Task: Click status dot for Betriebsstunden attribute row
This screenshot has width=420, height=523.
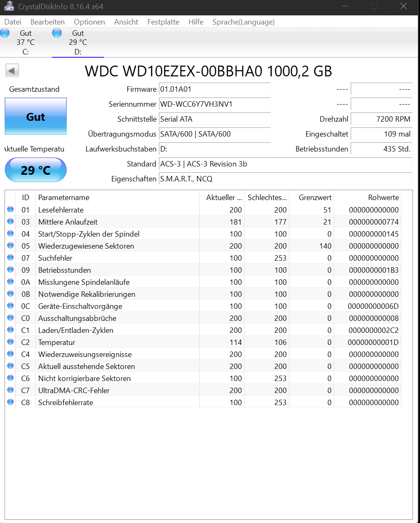Action: tap(10, 270)
